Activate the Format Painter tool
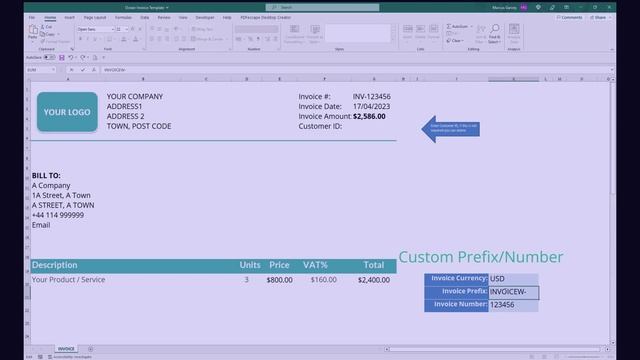The image size is (640, 360). coord(55,41)
